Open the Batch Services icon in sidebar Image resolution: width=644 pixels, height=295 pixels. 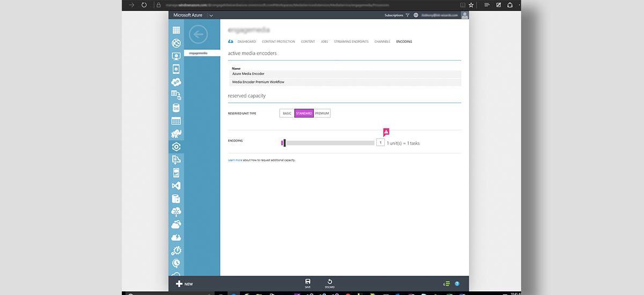pyautogui.click(x=176, y=95)
